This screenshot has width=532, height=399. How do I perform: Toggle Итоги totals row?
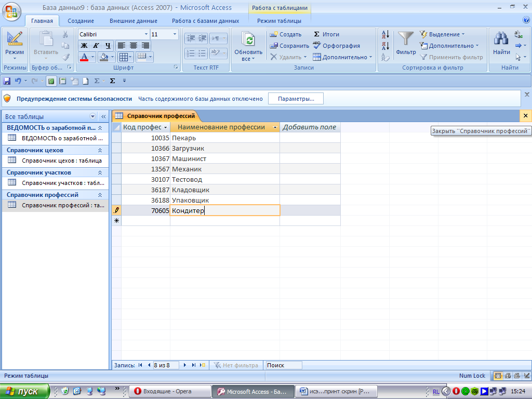326,34
